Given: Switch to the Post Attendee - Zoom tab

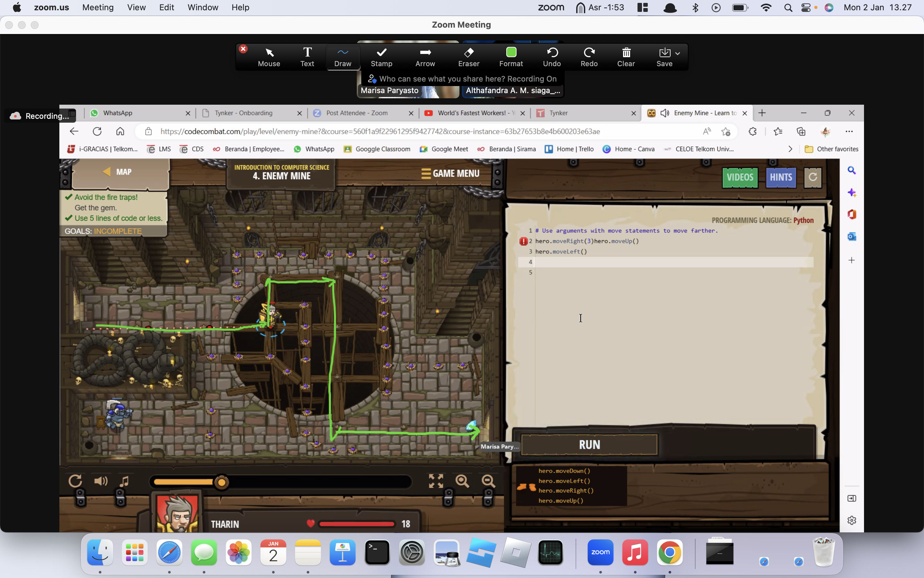Looking at the screenshot, I should click(x=363, y=113).
